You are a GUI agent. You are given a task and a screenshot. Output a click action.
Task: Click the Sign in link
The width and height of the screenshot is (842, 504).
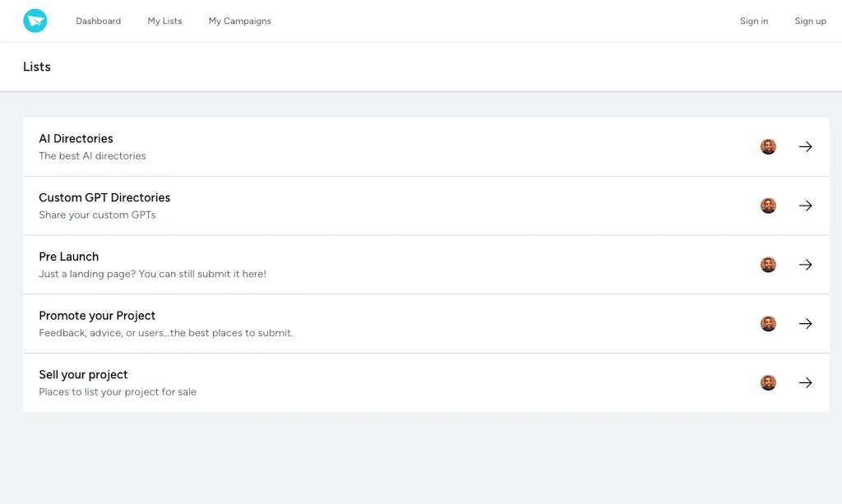point(754,21)
